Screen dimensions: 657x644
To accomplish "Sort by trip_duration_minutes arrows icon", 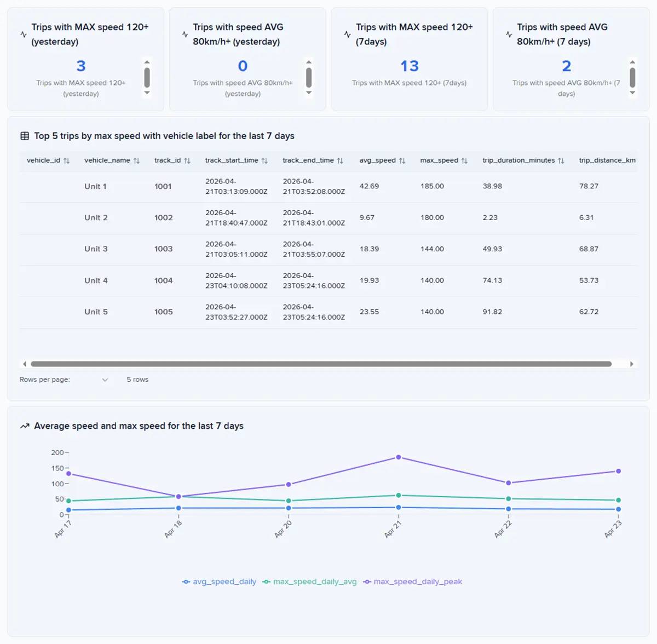I will click(561, 160).
